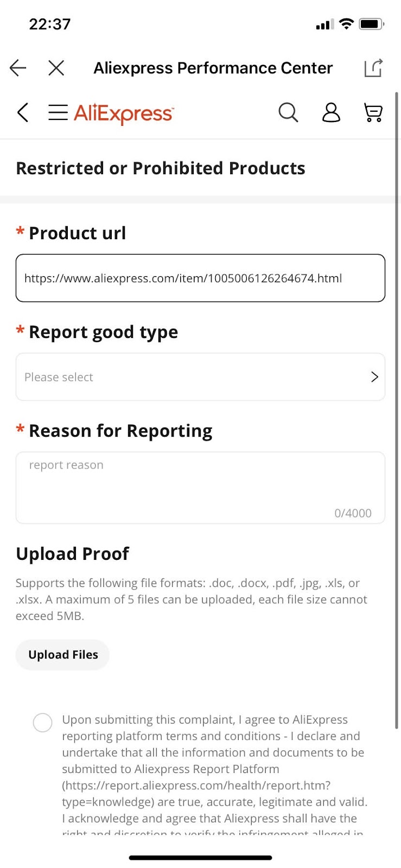Open the Report good type dropdown
The image size is (401, 868).
click(x=200, y=377)
